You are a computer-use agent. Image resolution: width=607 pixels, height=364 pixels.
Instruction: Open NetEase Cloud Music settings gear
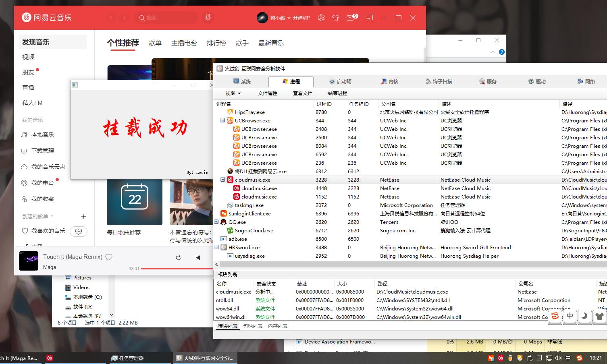321,18
